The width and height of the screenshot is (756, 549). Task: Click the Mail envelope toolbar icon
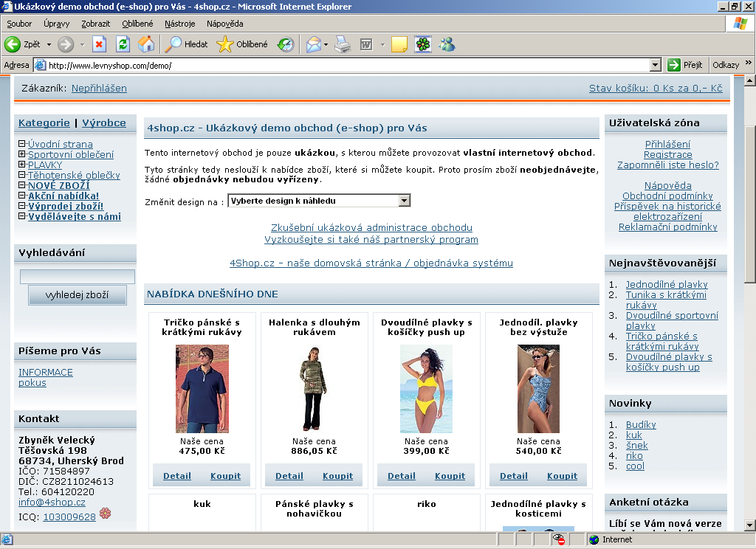click(313, 44)
